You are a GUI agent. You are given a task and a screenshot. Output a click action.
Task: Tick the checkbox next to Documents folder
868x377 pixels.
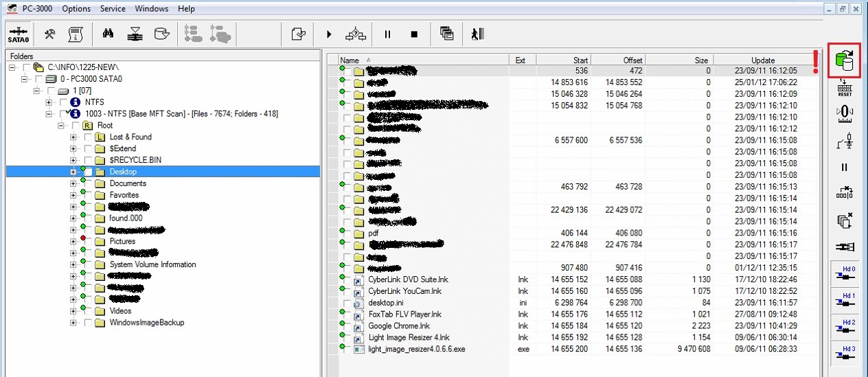(x=88, y=183)
